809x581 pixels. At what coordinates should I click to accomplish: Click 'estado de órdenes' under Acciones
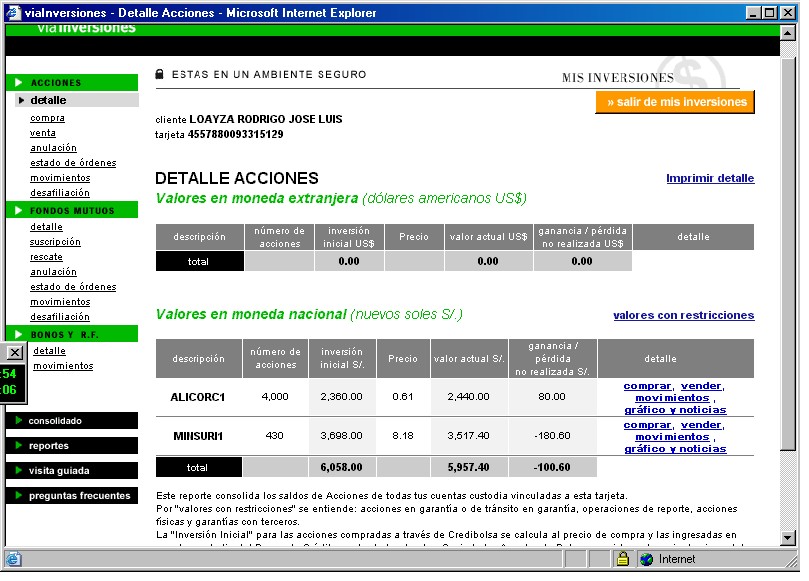click(73, 163)
